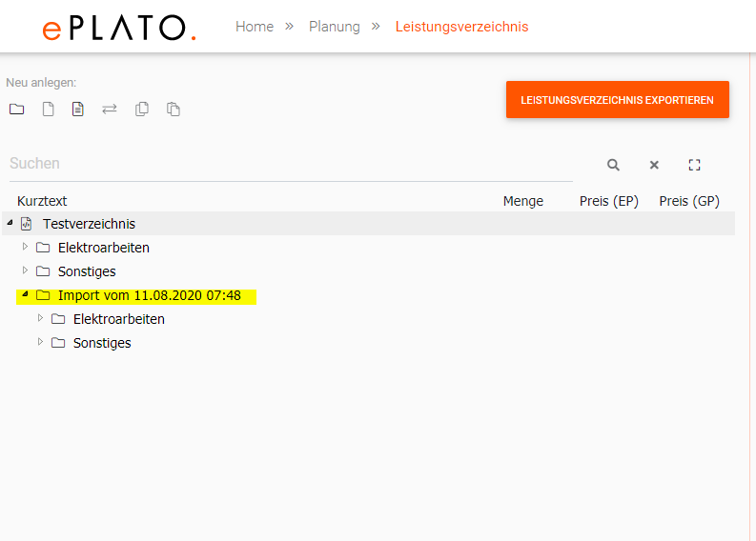Select the Import vom 11.08.2020 07:48 item
Image resolution: width=756 pixels, height=541 pixels.
coord(149,295)
